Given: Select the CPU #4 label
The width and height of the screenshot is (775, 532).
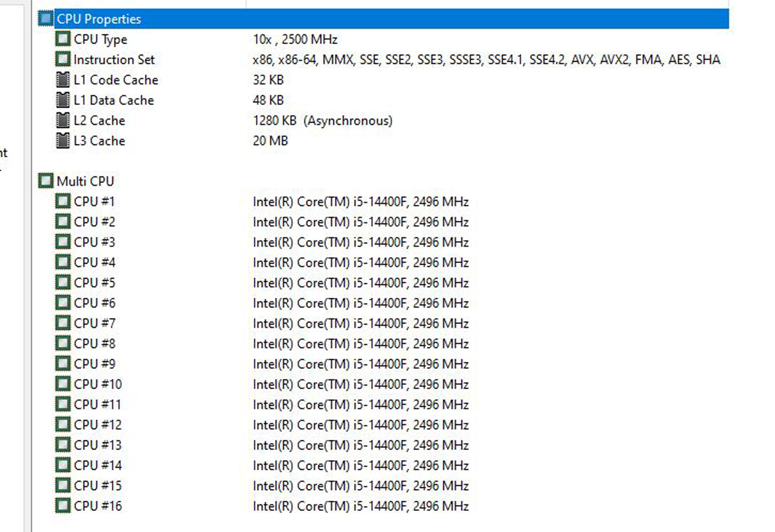Looking at the screenshot, I should [x=94, y=263].
